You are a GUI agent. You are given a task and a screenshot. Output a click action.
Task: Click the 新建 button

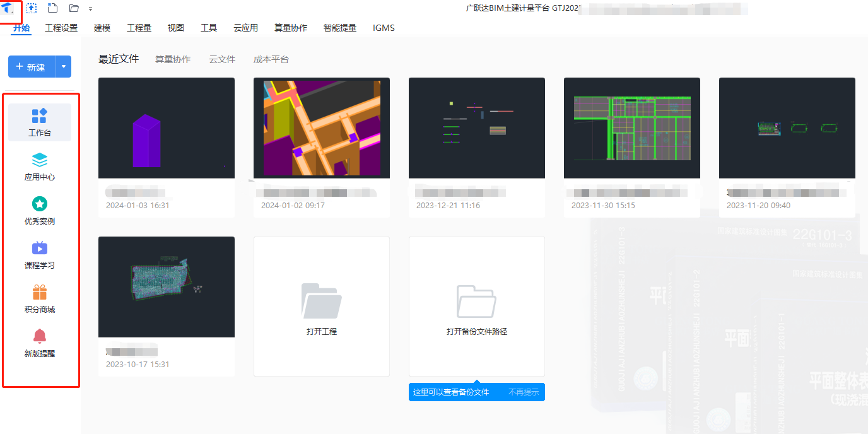point(32,67)
